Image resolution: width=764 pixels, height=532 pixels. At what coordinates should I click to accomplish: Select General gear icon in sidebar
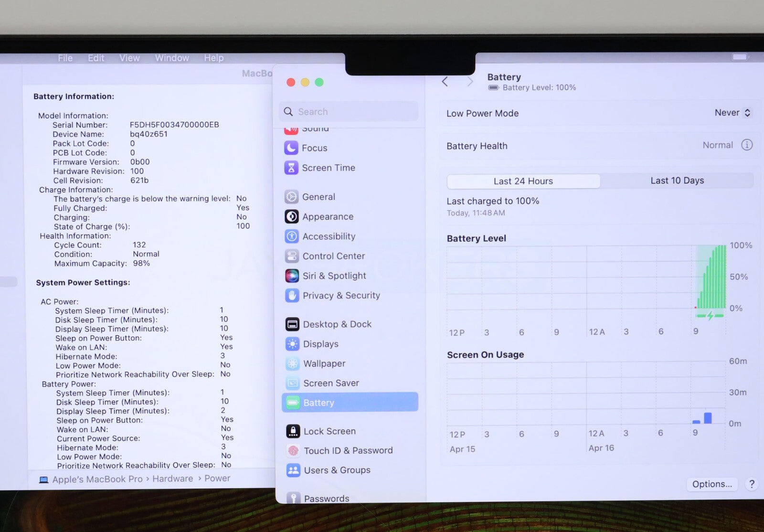(x=291, y=197)
